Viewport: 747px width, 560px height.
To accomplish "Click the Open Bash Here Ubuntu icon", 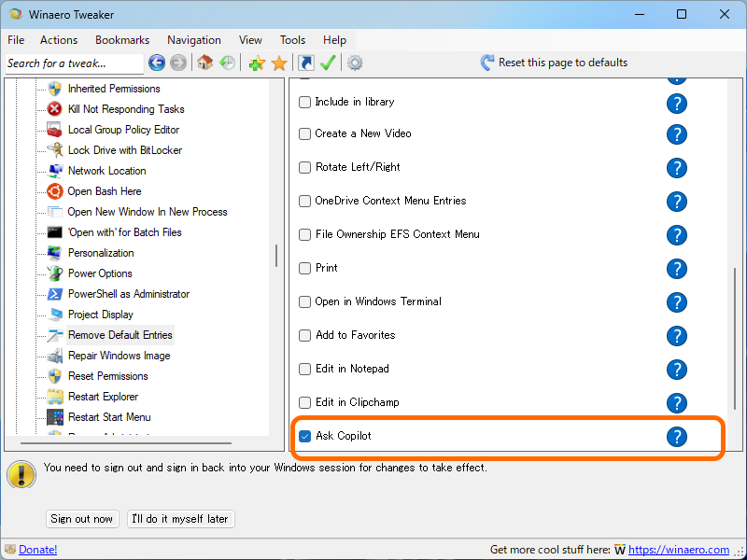I will tap(55, 191).
